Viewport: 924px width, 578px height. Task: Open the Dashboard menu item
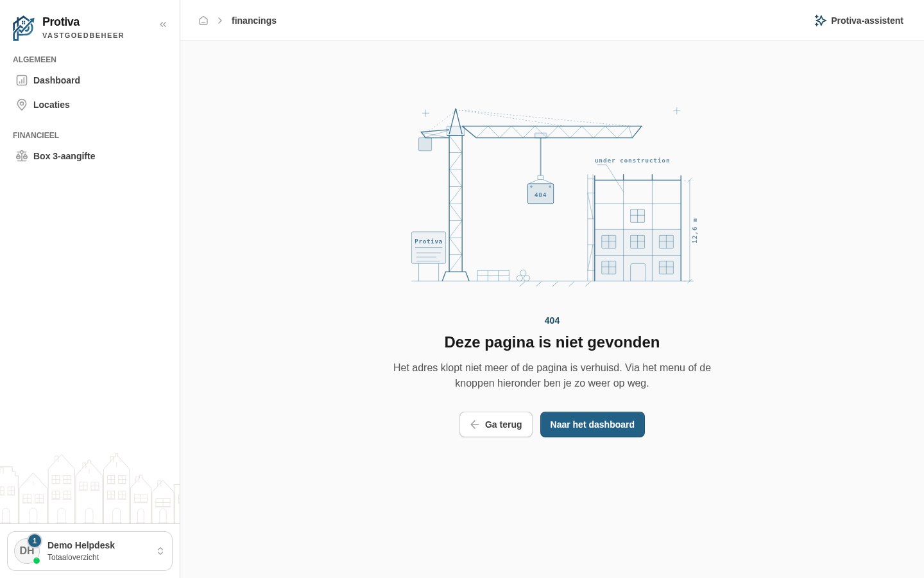point(90,80)
